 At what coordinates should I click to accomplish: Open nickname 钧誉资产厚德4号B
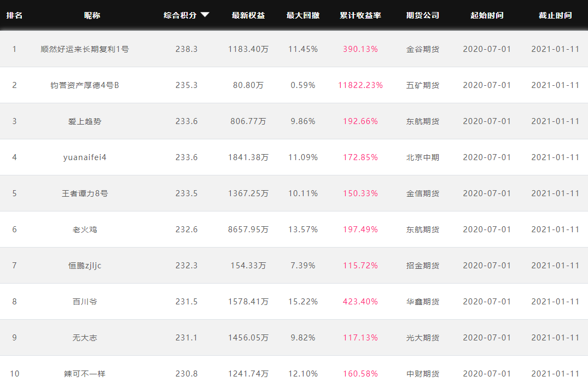click(85, 85)
